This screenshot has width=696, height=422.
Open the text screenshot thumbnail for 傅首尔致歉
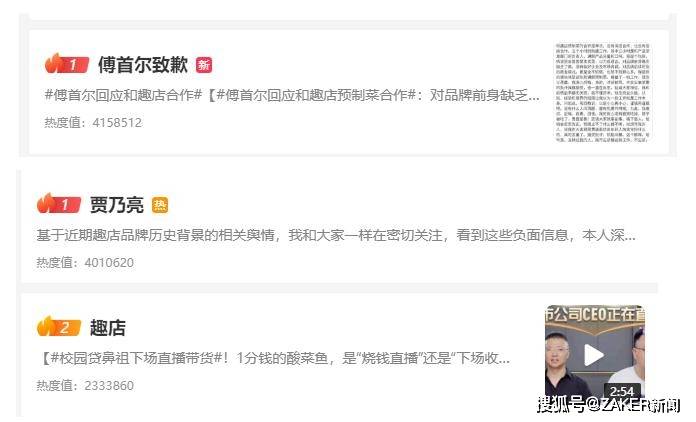[602, 93]
